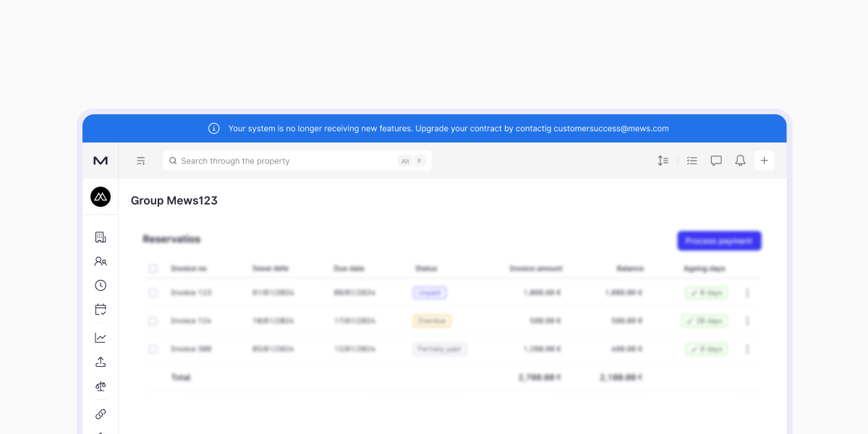Open the export/upload icon in sidebar
The image size is (868, 434).
[x=100, y=362]
